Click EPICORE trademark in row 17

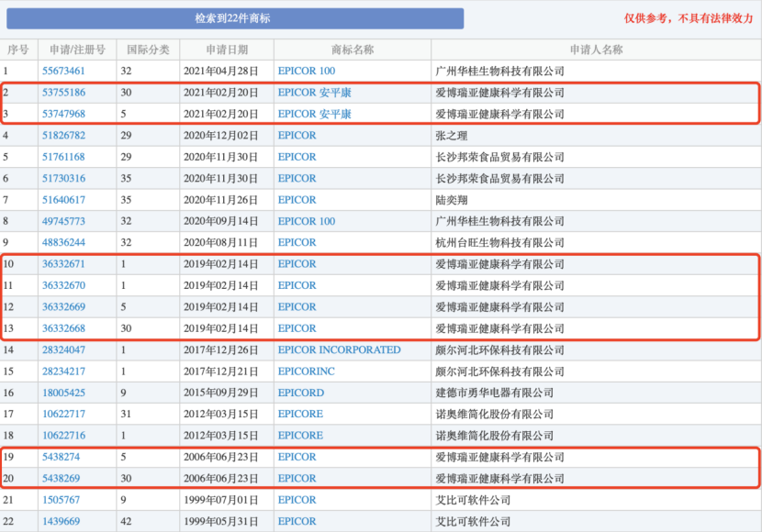(x=300, y=414)
